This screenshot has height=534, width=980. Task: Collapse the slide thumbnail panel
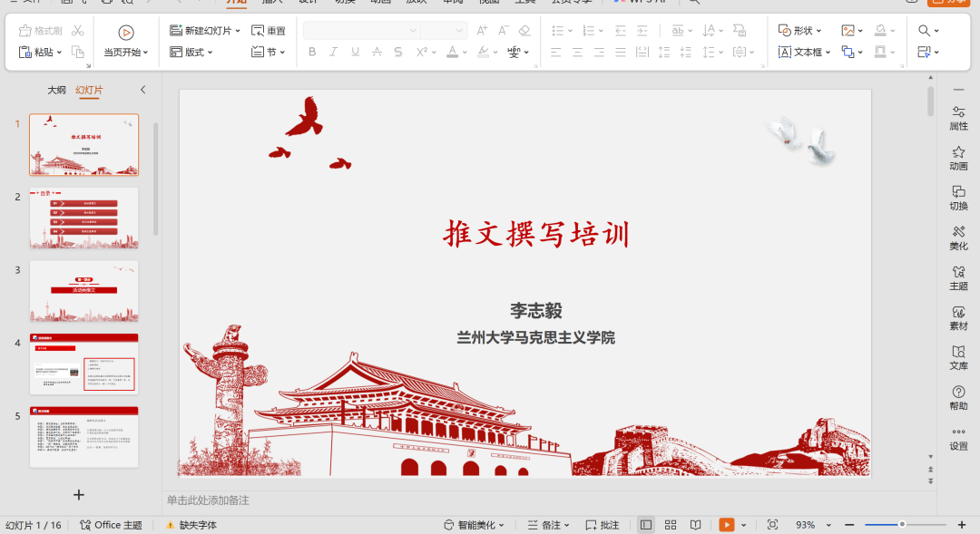click(143, 90)
